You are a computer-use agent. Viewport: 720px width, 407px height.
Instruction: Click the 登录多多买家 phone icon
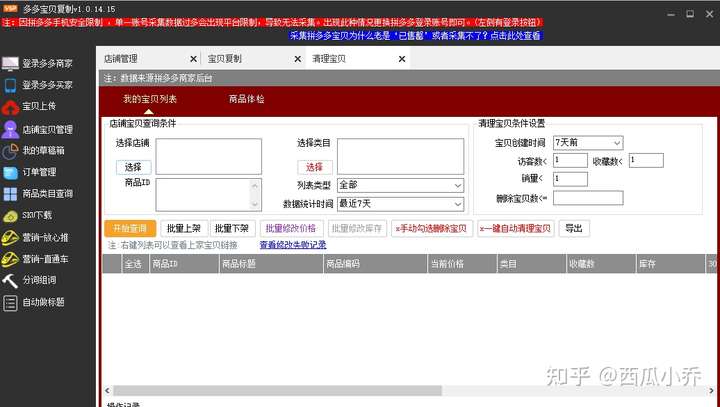[x=10, y=85]
